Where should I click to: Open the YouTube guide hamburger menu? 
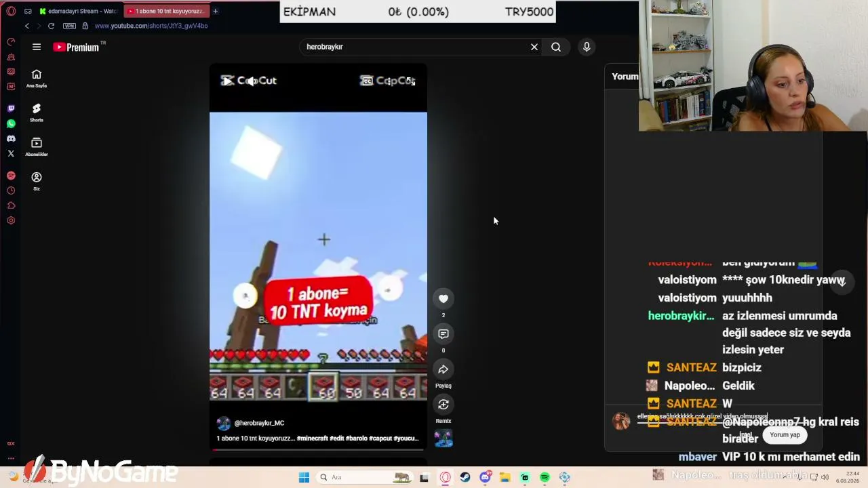[x=37, y=47]
